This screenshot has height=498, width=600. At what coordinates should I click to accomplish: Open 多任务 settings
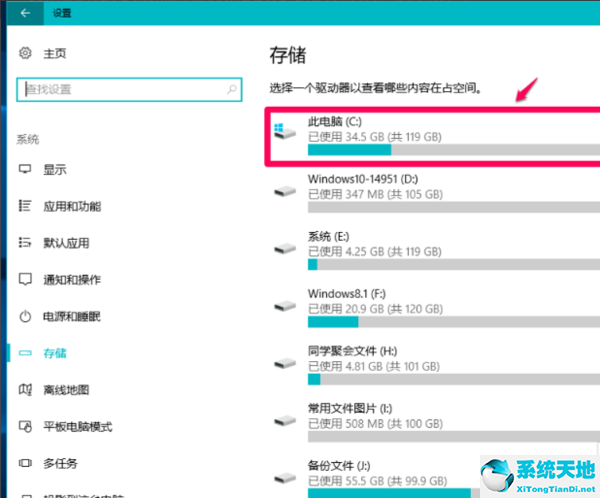tap(60, 463)
